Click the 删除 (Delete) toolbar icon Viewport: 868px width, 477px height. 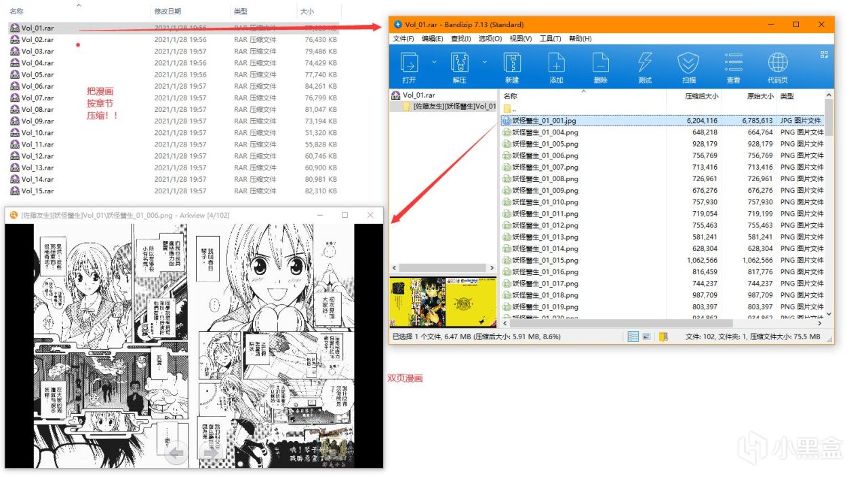click(600, 63)
